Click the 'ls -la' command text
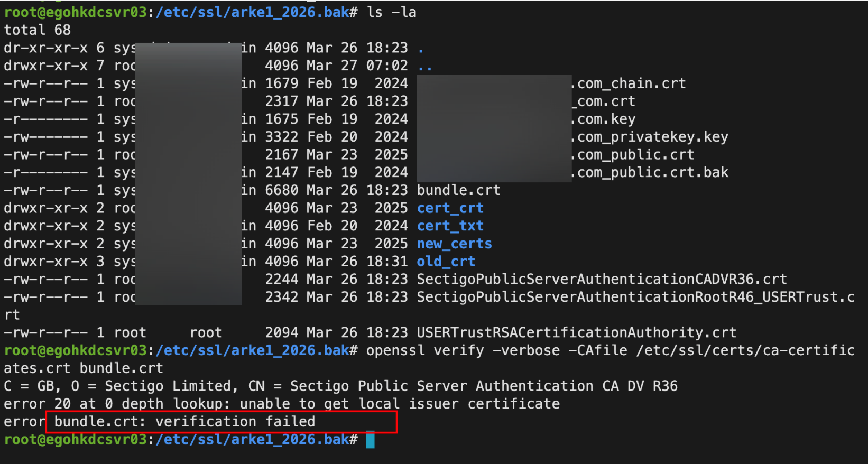 [x=392, y=12]
